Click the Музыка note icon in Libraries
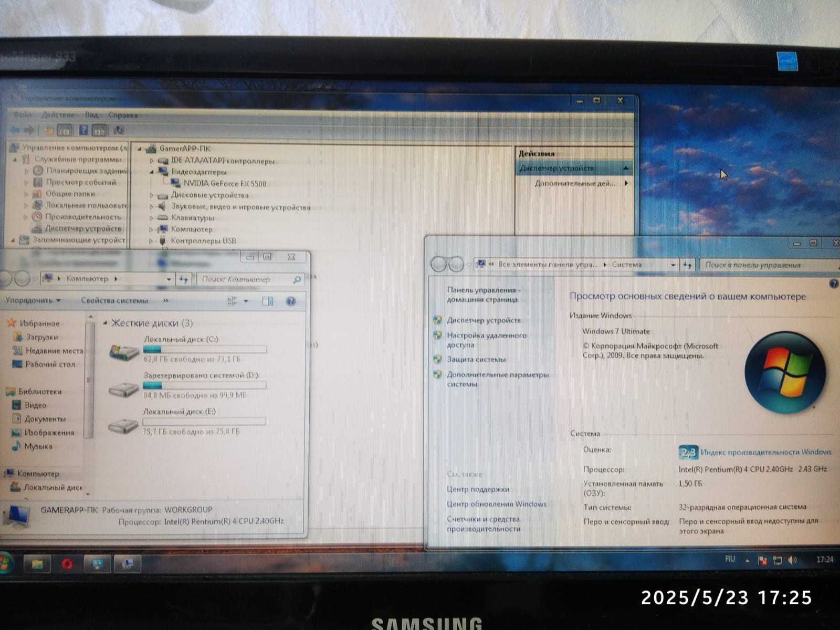 tap(16, 446)
